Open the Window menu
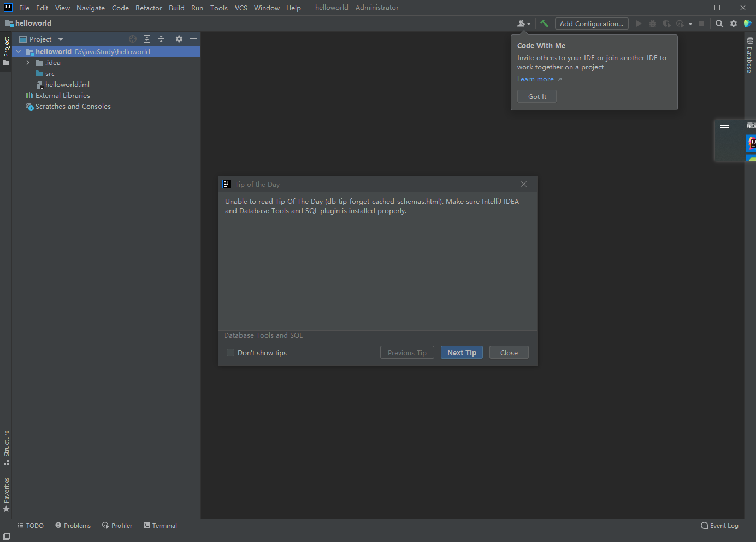The height and width of the screenshot is (542, 756). (x=267, y=8)
